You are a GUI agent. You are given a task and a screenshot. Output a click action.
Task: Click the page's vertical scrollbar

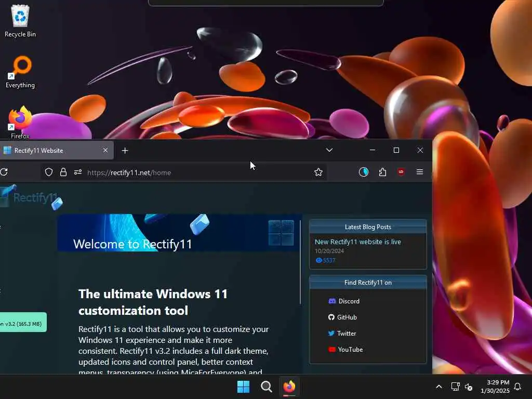(x=300, y=262)
